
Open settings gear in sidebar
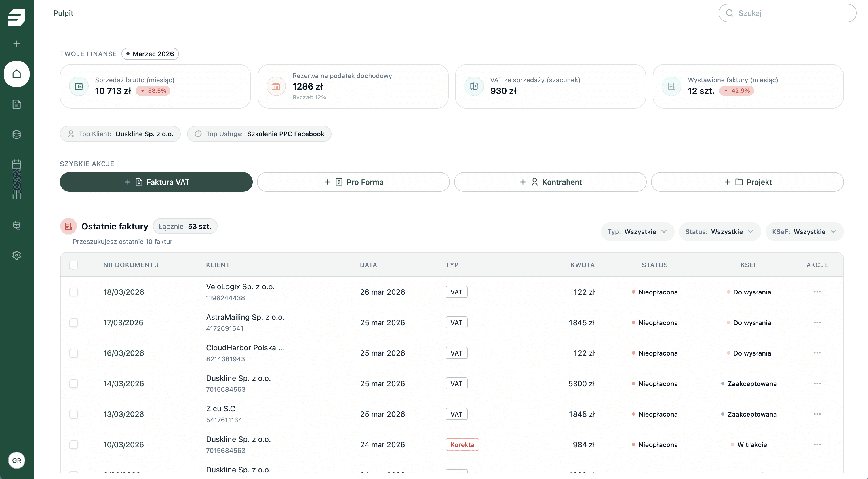[x=16, y=255]
